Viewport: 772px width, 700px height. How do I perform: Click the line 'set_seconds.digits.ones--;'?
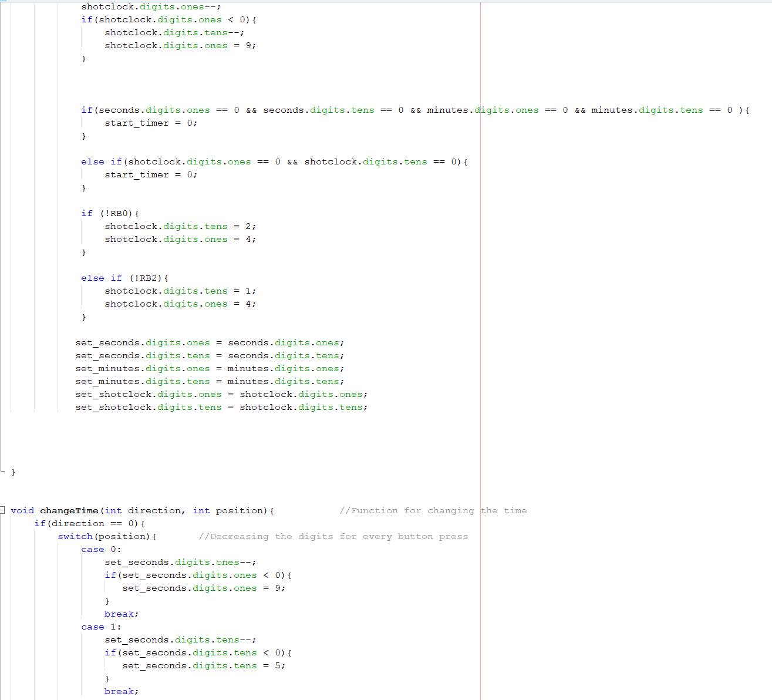click(180, 563)
